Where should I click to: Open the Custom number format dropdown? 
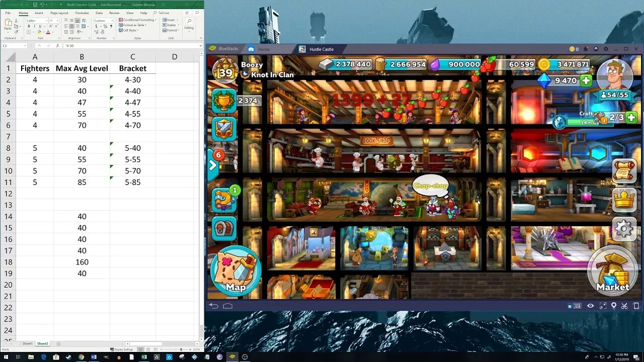point(112,21)
